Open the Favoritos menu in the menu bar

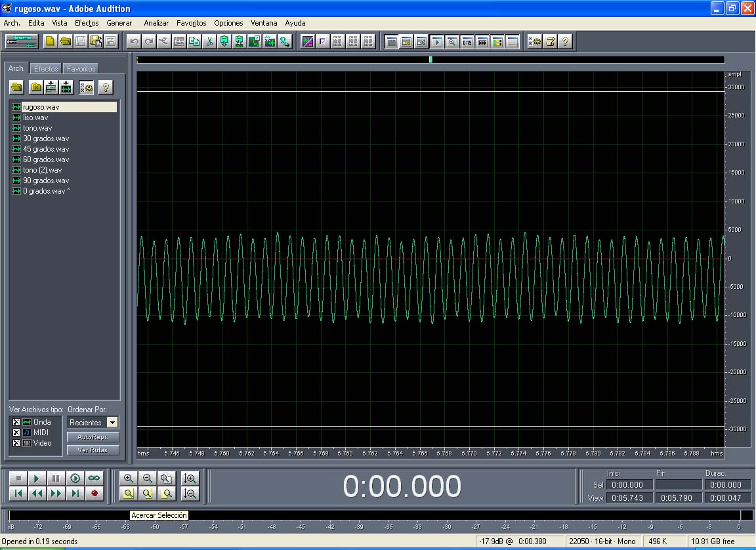click(192, 23)
